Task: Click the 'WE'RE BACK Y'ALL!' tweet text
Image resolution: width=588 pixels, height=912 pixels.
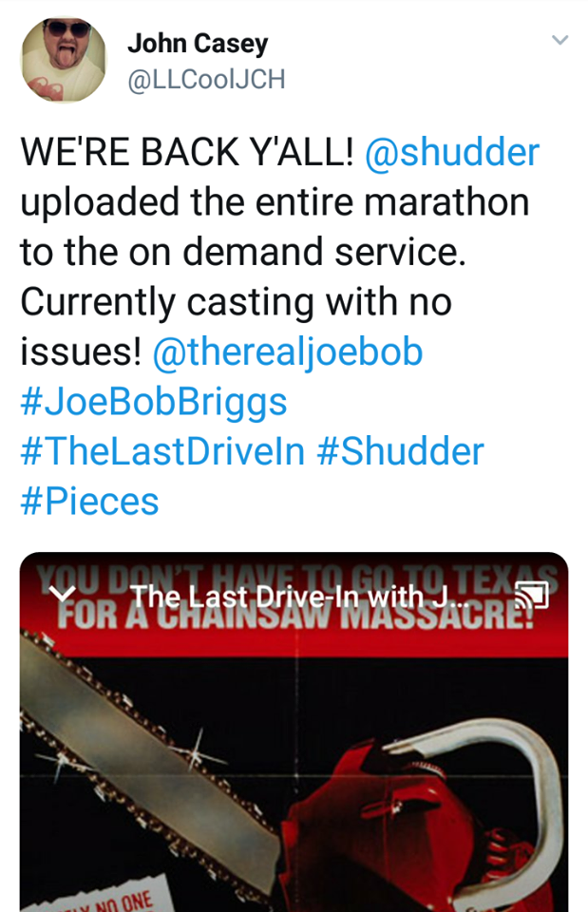Action: [187, 152]
